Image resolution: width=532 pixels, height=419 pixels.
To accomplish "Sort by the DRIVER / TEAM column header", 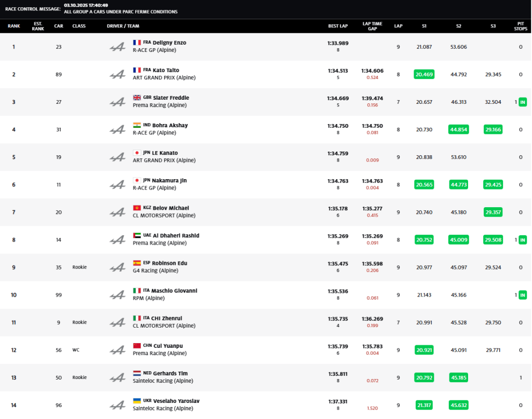I will 123,26.
